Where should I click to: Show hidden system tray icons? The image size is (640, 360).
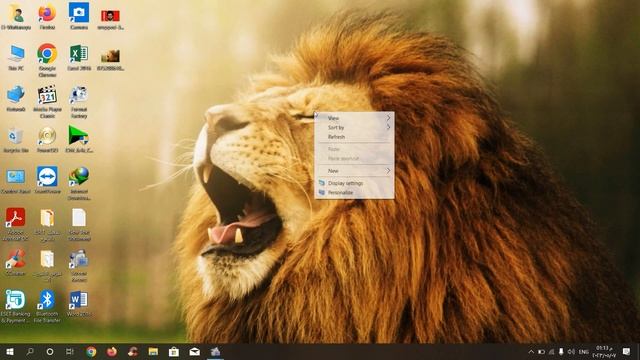click(x=531, y=352)
